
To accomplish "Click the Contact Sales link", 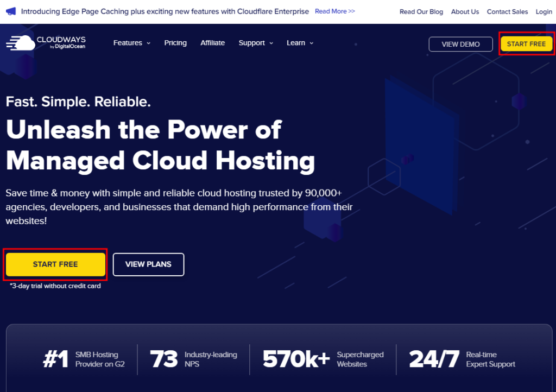I will pos(507,12).
